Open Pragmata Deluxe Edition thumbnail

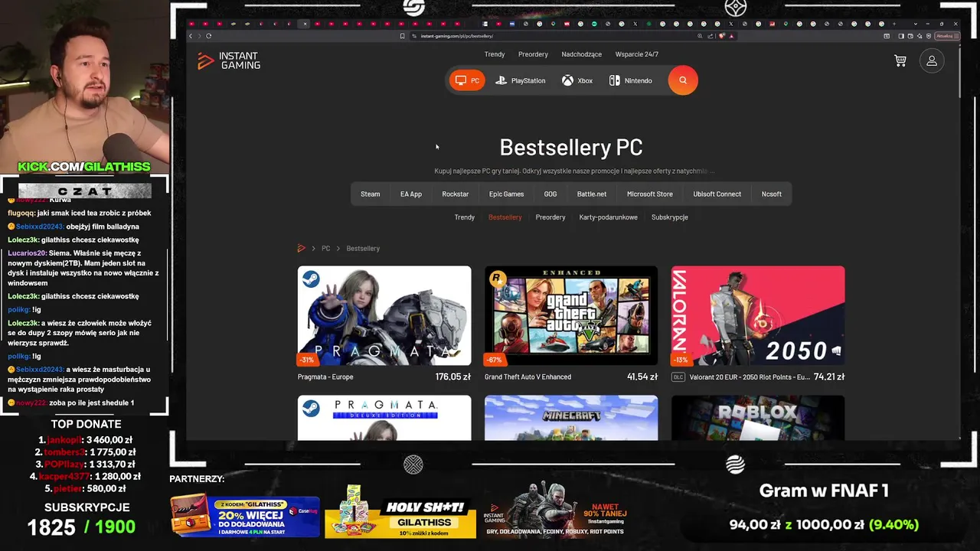pyautogui.click(x=384, y=418)
